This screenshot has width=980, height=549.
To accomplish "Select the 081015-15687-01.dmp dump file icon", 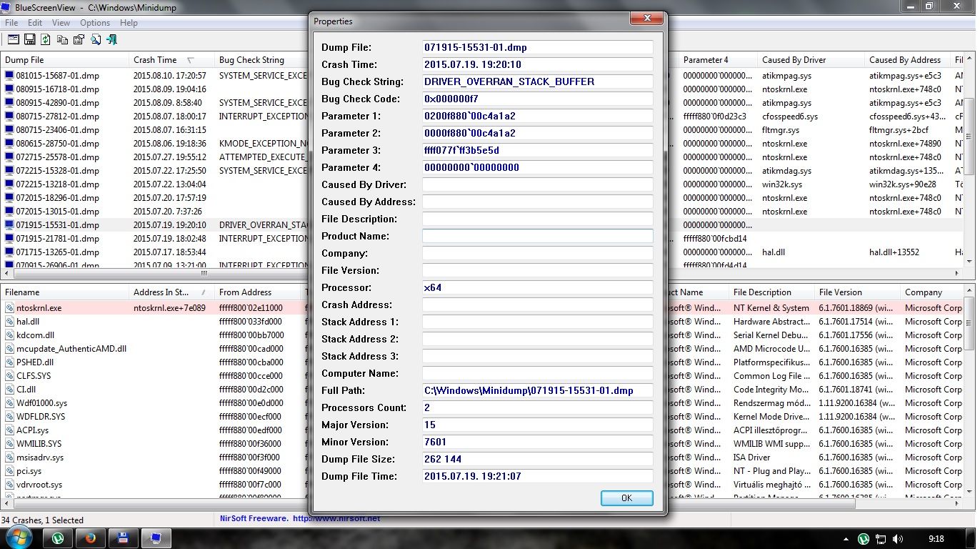I will (x=9, y=75).
